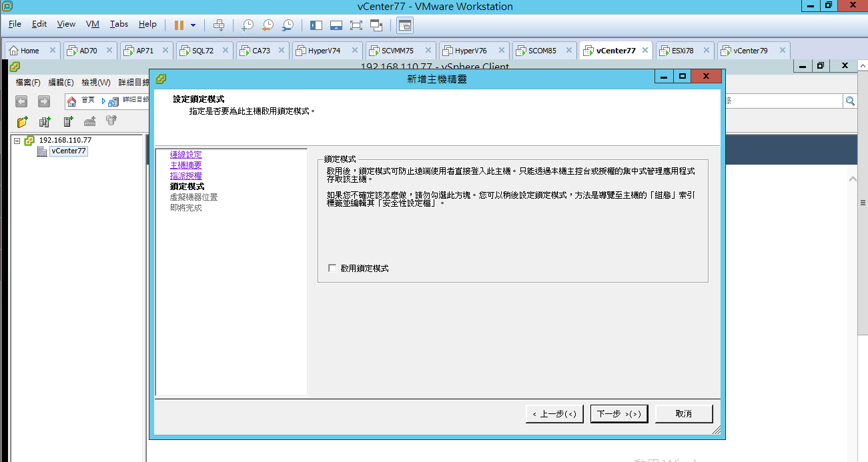Click the new datacenter icon in vSphere toolbar
Image resolution: width=868 pixels, height=462 pixels.
(45, 121)
